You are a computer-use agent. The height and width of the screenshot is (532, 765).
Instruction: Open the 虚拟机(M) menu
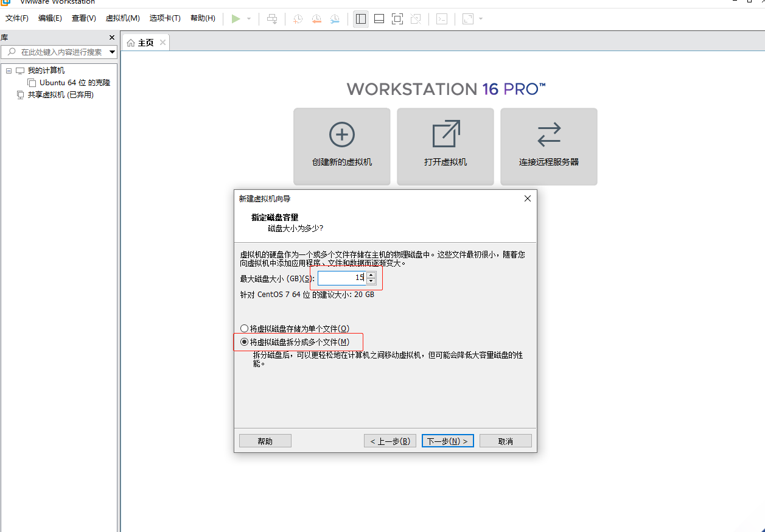(123, 18)
